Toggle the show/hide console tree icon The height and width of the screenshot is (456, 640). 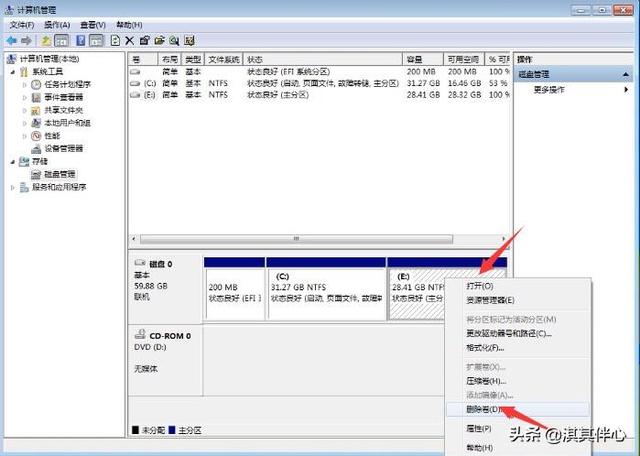point(62,40)
